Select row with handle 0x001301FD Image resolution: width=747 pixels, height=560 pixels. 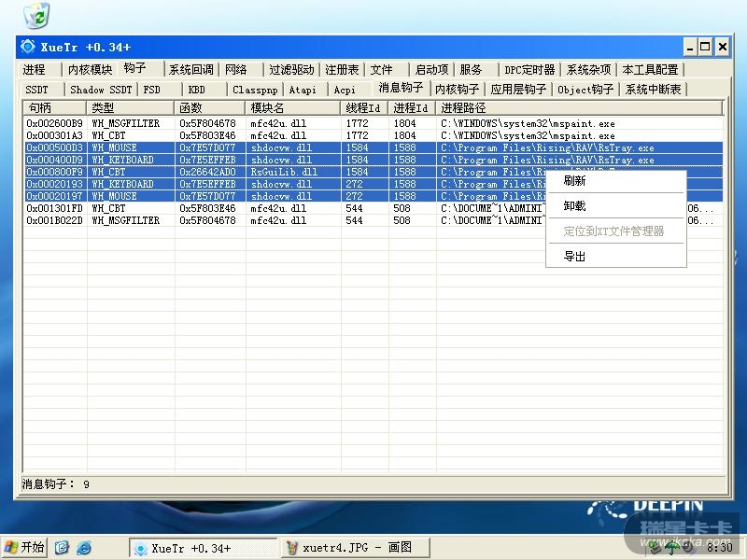pyautogui.click(x=373, y=208)
